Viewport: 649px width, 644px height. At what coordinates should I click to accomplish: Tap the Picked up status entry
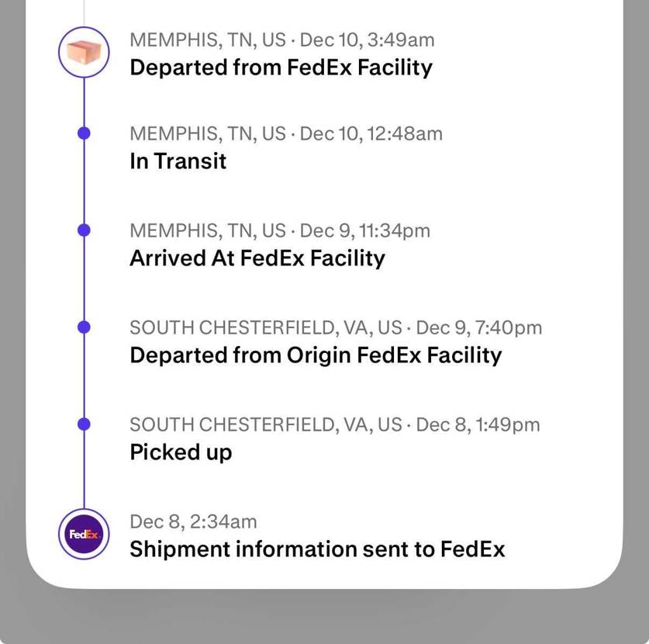pyautogui.click(x=181, y=452)
